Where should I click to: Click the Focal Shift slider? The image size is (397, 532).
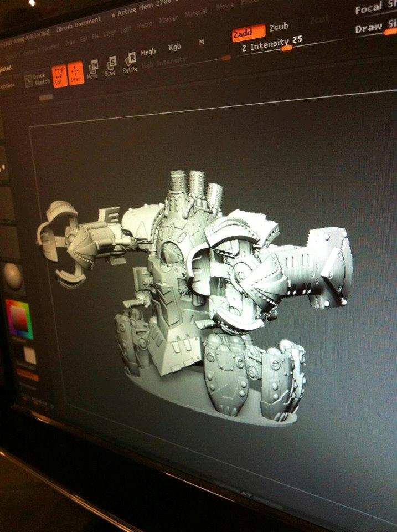point(376,7)
